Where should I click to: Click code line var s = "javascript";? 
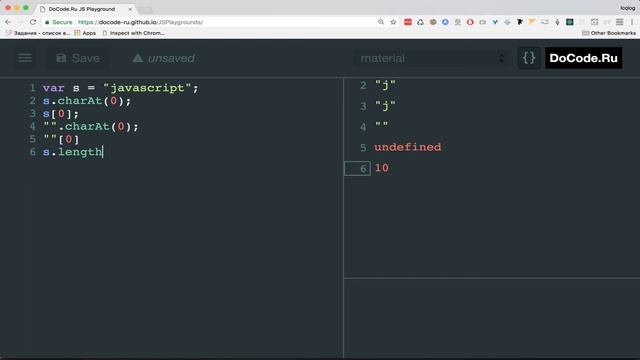[x=120, y=88]
